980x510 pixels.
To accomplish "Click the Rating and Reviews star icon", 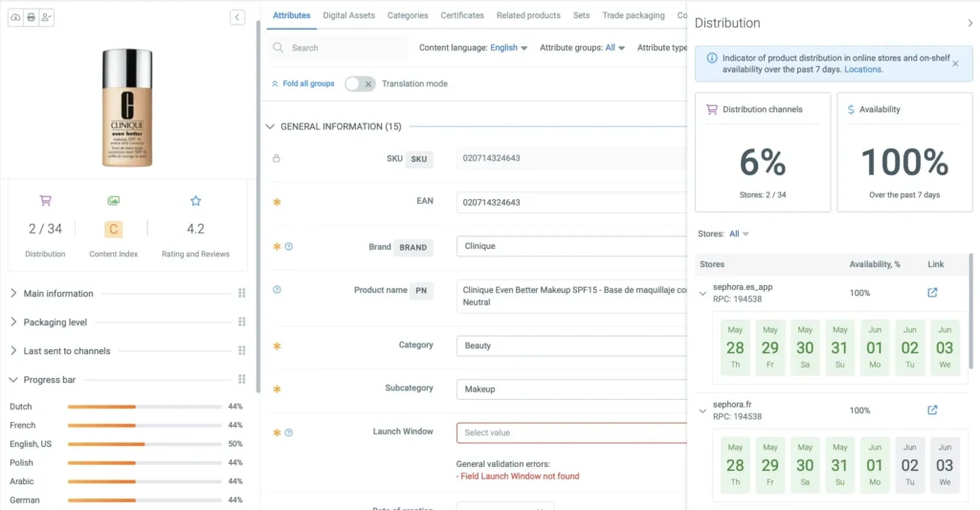I will coord(195,201).
